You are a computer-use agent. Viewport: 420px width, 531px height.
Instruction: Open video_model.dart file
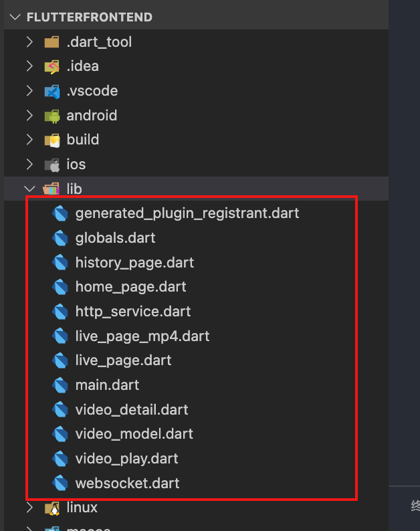coord(134,434)
